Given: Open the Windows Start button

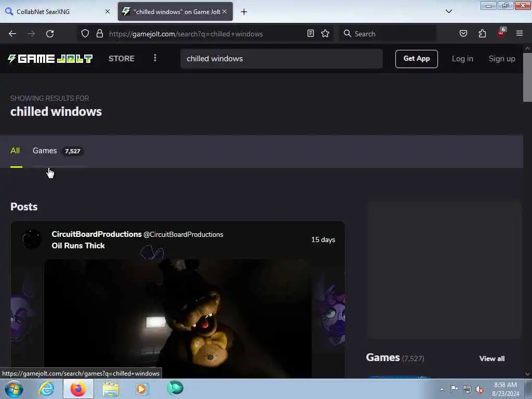Looking at the screenshot, I should 14,389.
